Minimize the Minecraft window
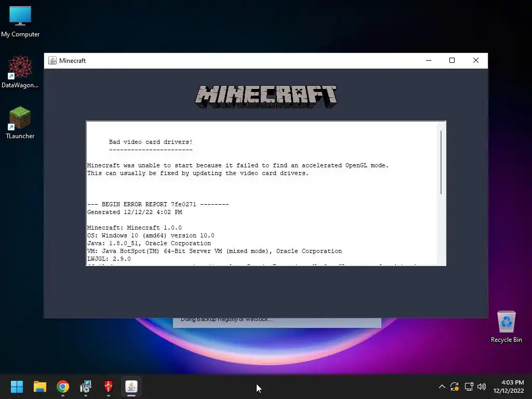This screenshot has width=532, height=399. (x=429, y=60)
